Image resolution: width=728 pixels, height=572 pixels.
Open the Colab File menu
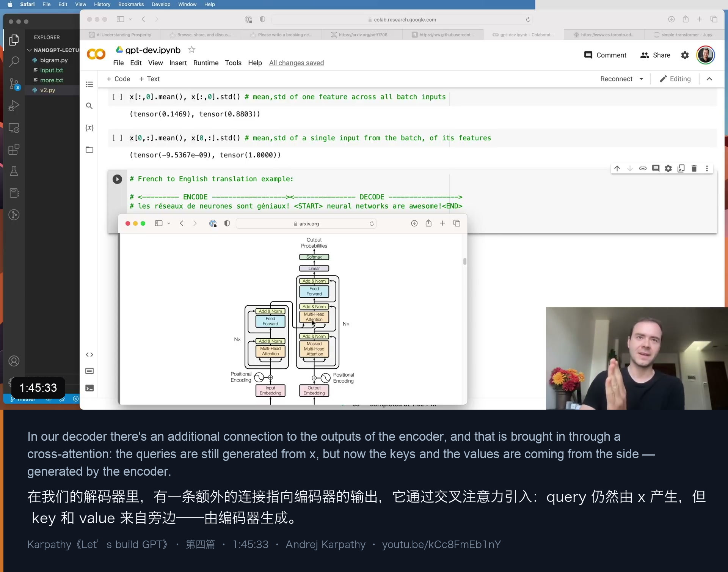click(x=118, y=63)
